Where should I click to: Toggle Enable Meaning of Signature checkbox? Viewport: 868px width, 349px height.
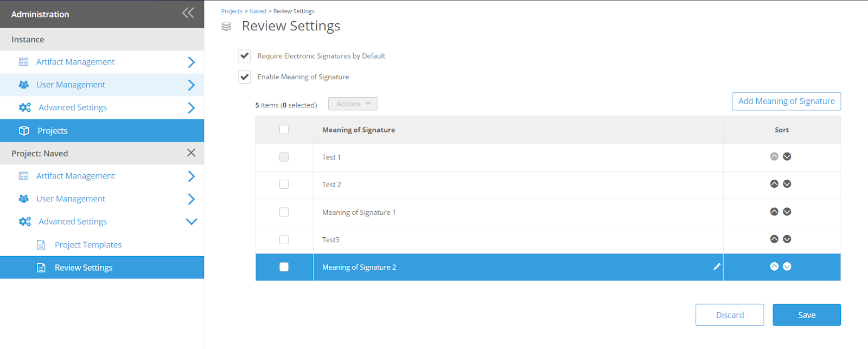tap(245, 77)
